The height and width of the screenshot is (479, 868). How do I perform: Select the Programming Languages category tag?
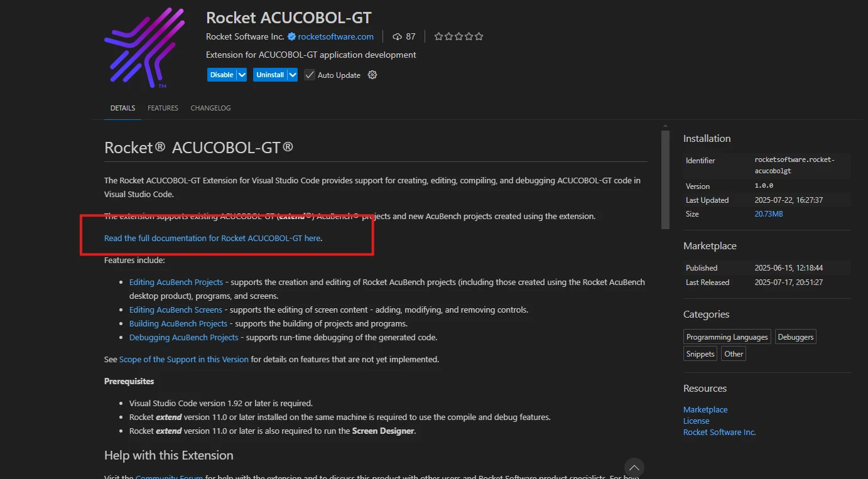[727, 337]
